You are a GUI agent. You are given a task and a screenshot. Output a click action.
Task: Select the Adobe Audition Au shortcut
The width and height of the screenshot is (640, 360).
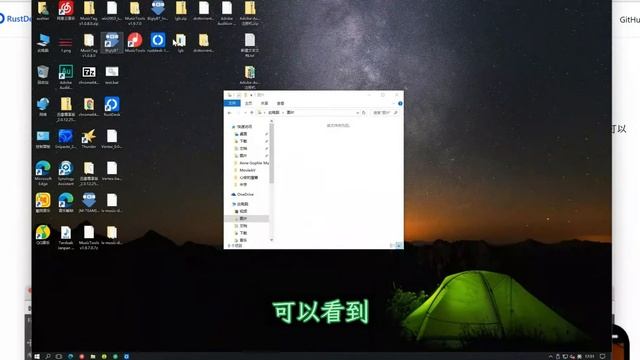tap(66, 77)
